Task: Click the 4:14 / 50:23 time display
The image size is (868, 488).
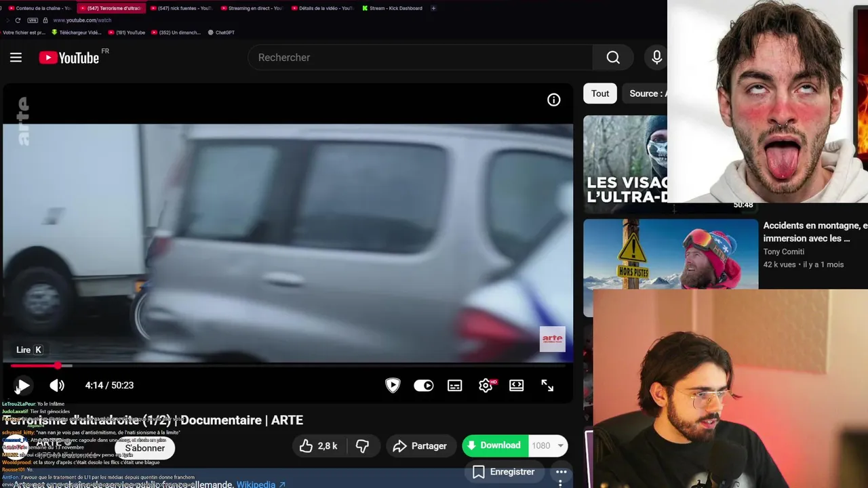Action: [x=109, y=386]
